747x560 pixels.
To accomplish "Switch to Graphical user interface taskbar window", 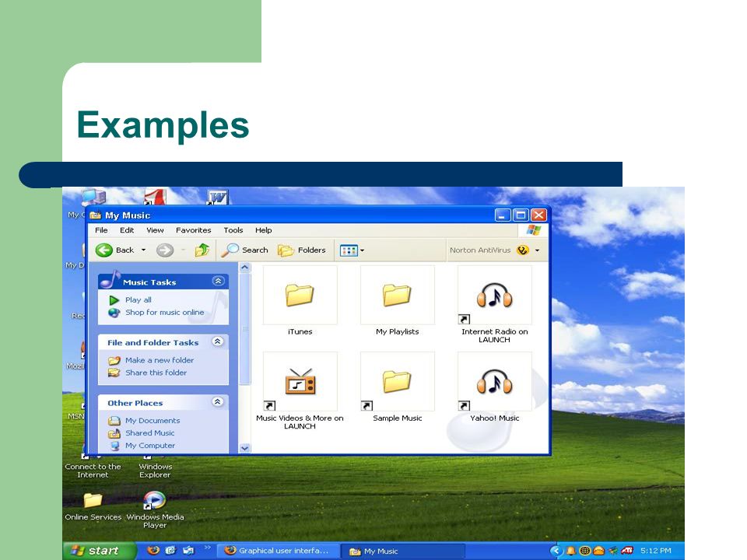I will [279, 551].
